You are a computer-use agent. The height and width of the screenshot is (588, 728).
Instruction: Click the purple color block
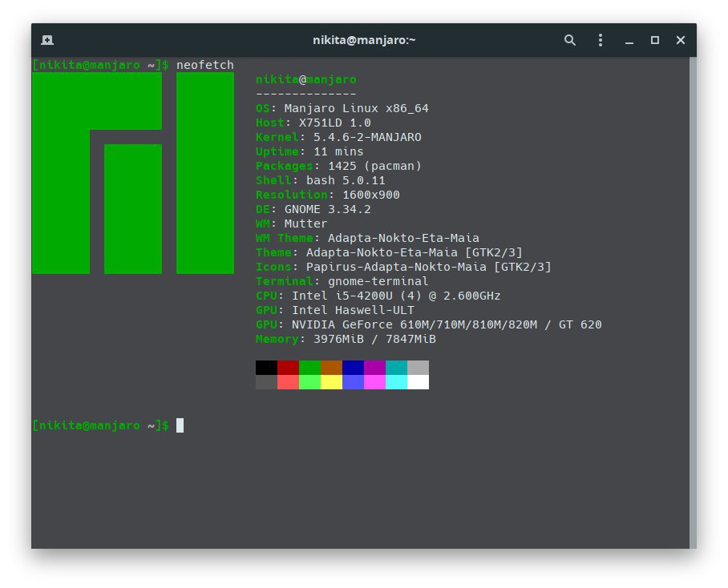pos(374,368)
